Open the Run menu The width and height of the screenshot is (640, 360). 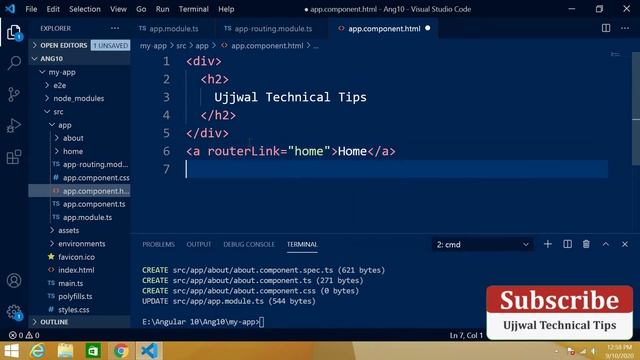click(162, 9)
